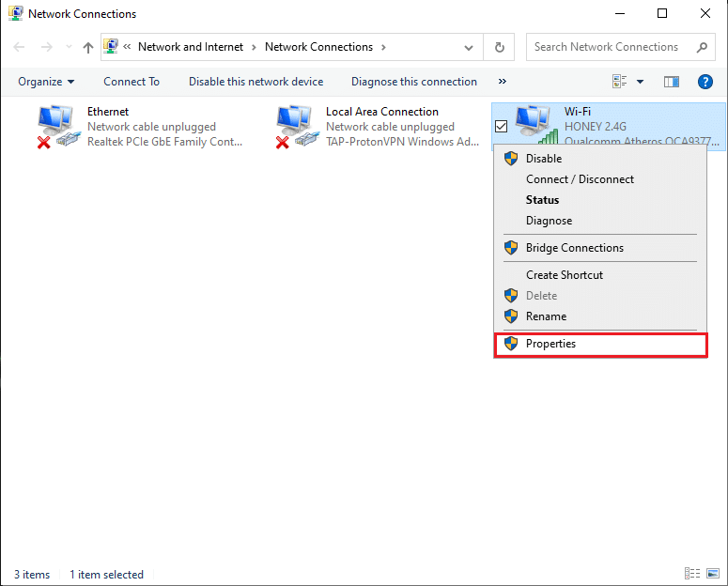Click the Ethernet adapter icon
728x586 pixels.
click(x=58, y=127)
